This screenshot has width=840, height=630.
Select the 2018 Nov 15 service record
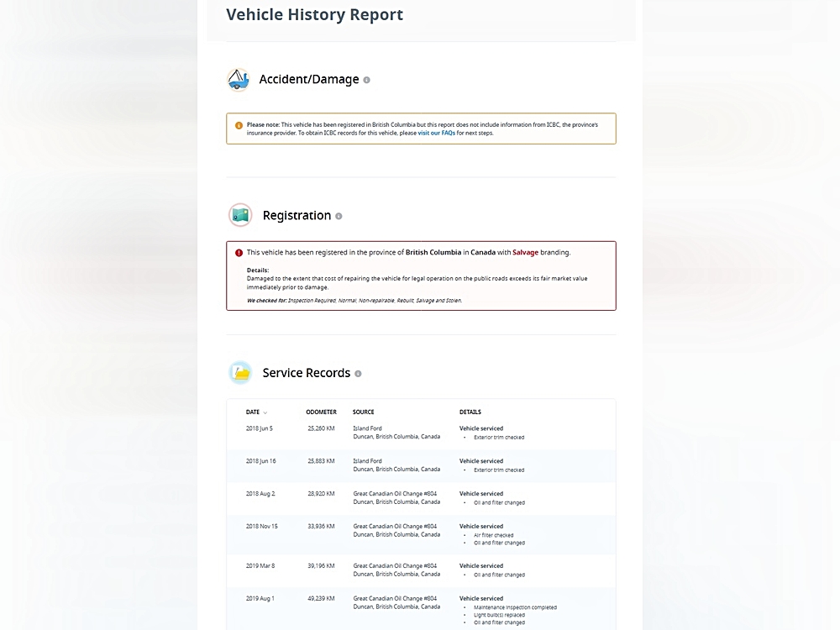coord(420,534)
